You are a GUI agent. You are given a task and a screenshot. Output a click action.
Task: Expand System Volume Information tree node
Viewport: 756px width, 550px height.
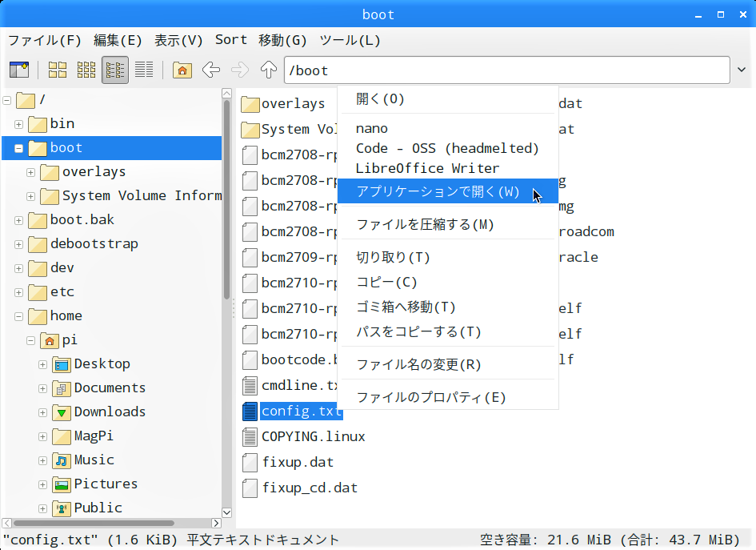tap(31, 196)
